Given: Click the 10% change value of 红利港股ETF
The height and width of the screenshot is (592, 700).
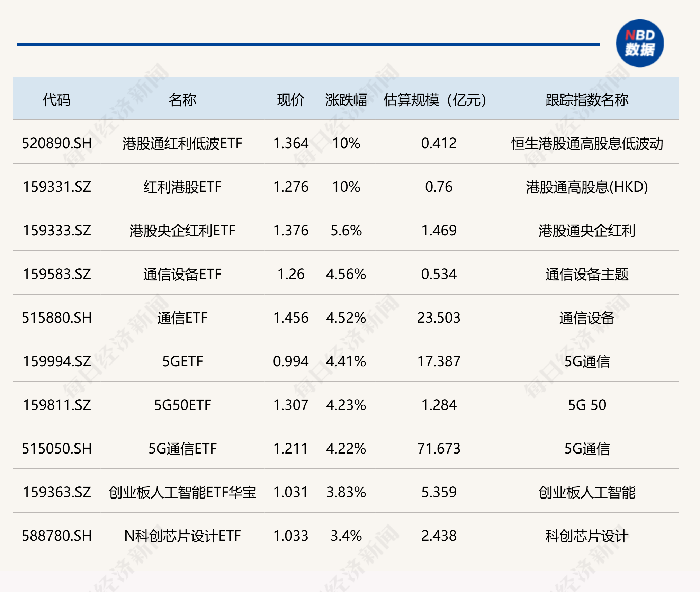Looking at the screenshot, I should 345,187.
